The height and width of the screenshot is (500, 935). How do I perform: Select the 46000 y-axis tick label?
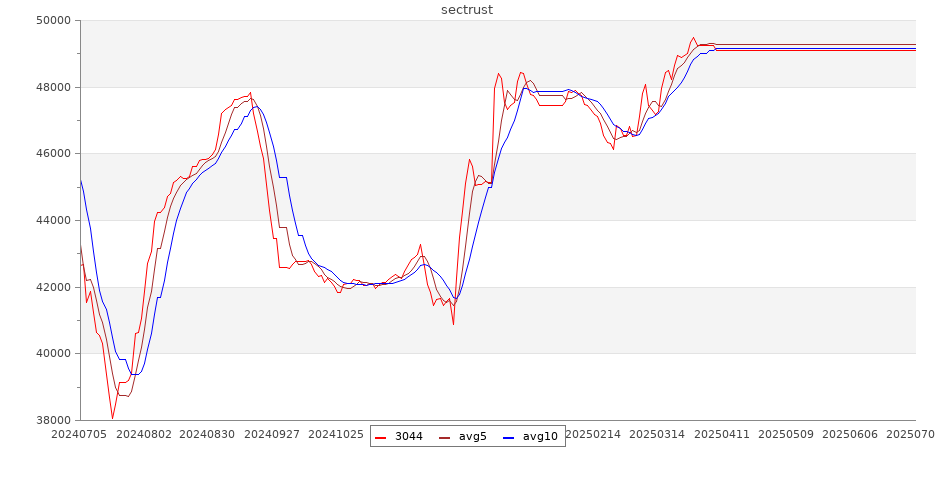click(x=51, y=154)
